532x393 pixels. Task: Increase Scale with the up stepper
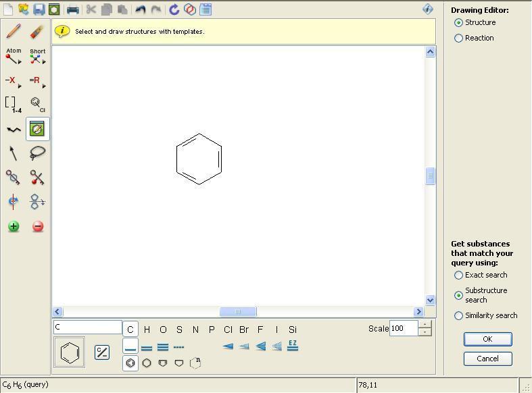pos(425,324)
